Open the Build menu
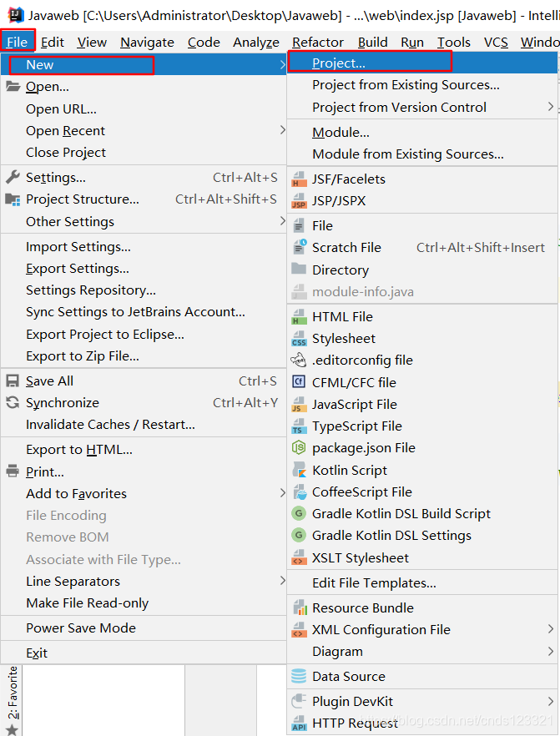Image resolution: width=560 pixels, height=736 pixels. pos(373,43)
